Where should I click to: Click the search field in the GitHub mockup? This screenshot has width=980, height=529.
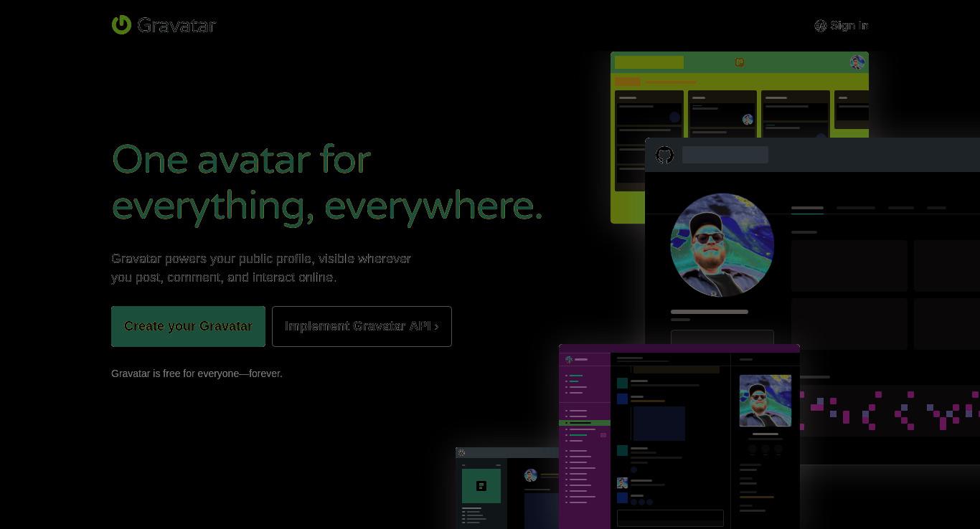point(725,155)
